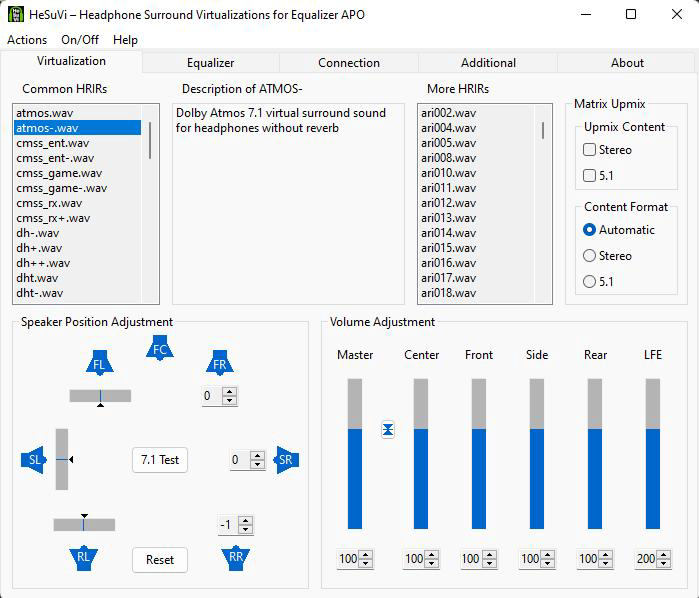Click the Master volume value field

(x=348, y=559)
